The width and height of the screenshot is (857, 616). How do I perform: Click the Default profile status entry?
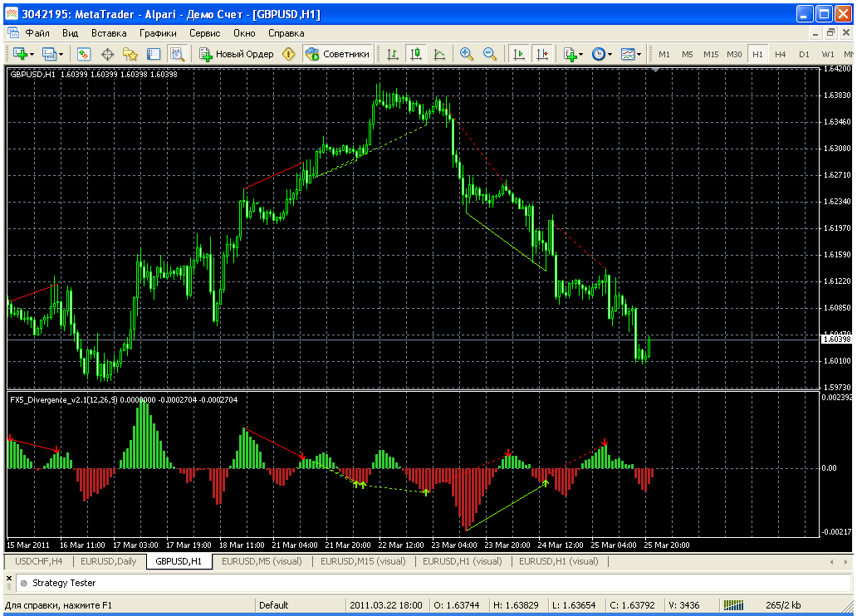click(274, 605)
